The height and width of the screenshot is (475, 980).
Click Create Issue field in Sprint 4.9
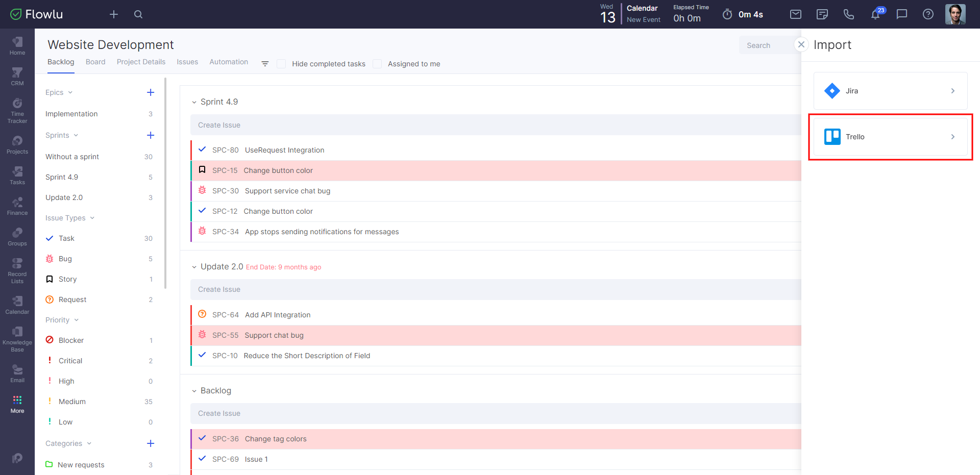496,125
